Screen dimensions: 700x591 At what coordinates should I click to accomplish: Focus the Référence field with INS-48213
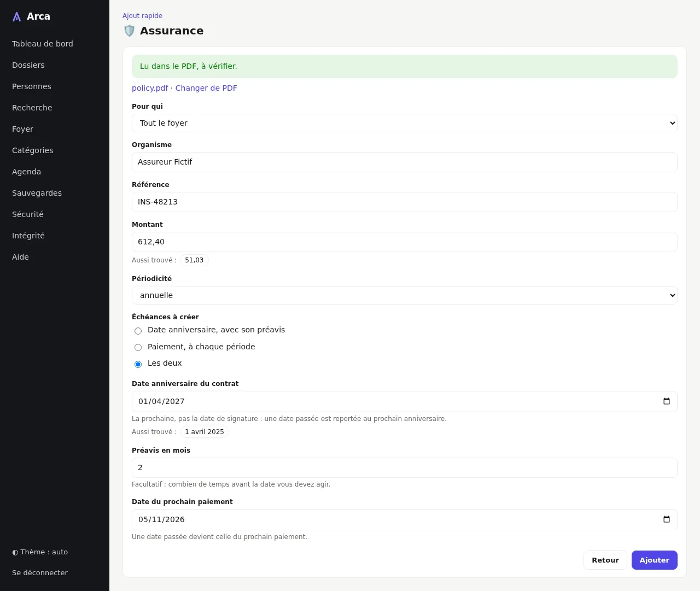pyautogui.click(x=405, y=202)
